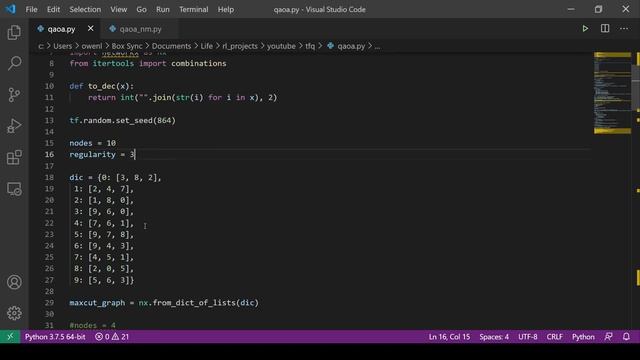
Task: Click line number 29 in gutter
Action: pos(49,303)
